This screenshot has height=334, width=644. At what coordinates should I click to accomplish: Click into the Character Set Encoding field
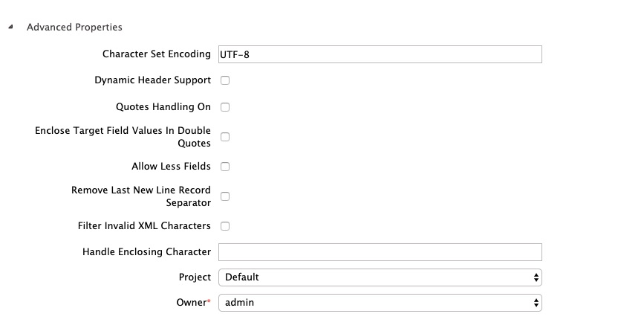coord(380,54)
